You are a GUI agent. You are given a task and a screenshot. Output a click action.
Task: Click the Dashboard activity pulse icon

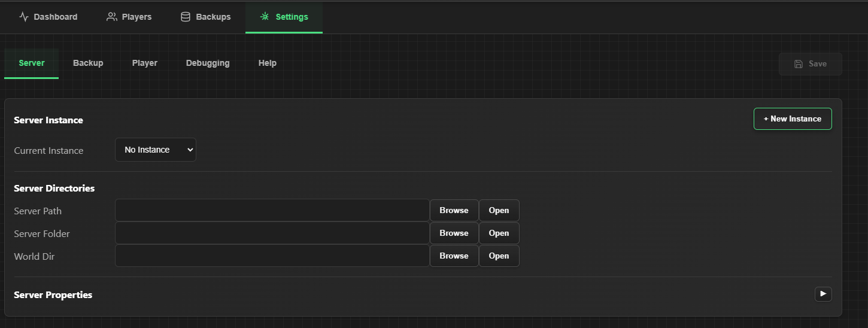24,17
